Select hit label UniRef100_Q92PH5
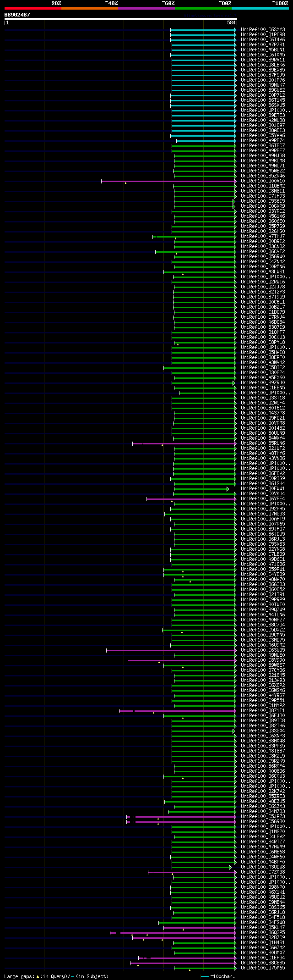 [x=263, y=509]
